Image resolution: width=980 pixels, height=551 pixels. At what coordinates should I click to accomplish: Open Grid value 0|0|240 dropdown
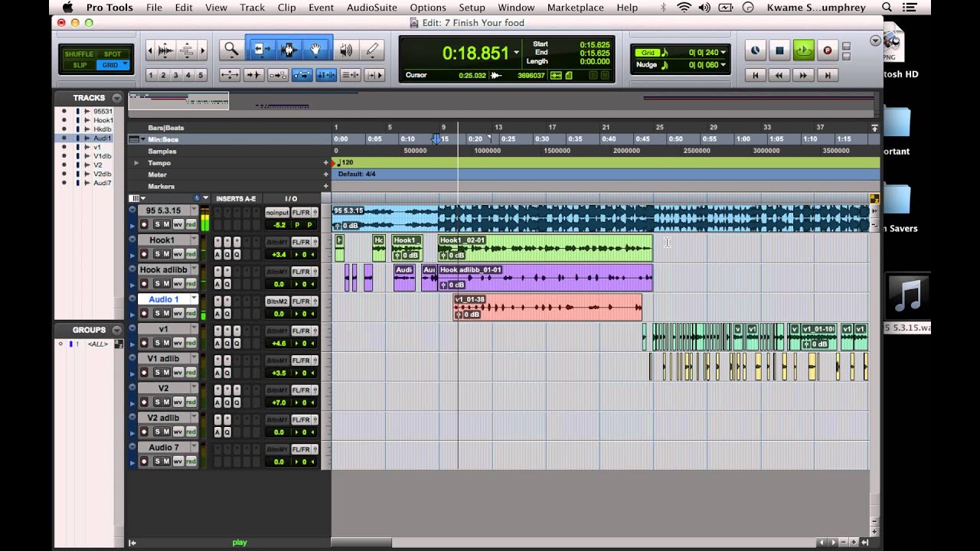click(724, 53)
